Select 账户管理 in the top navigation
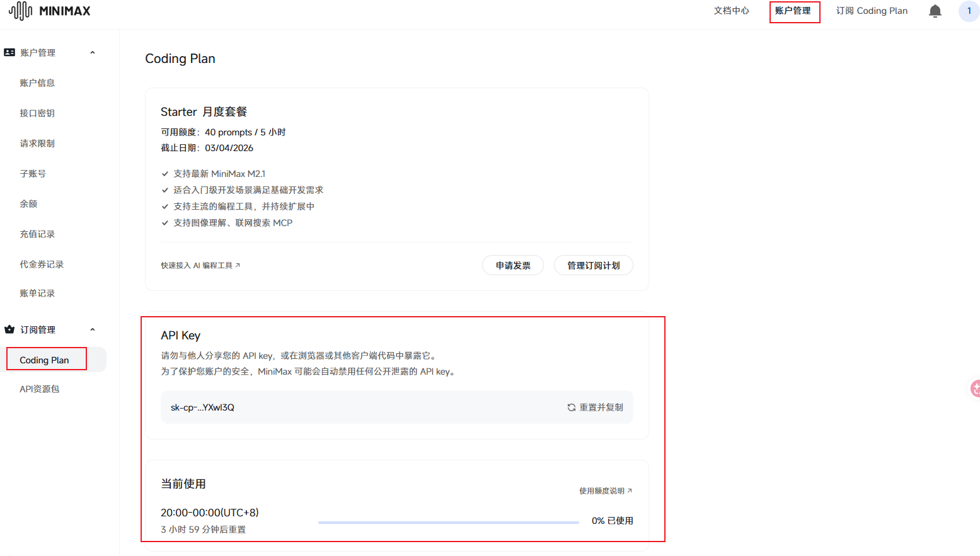980x556 pixels. (793, 11)
